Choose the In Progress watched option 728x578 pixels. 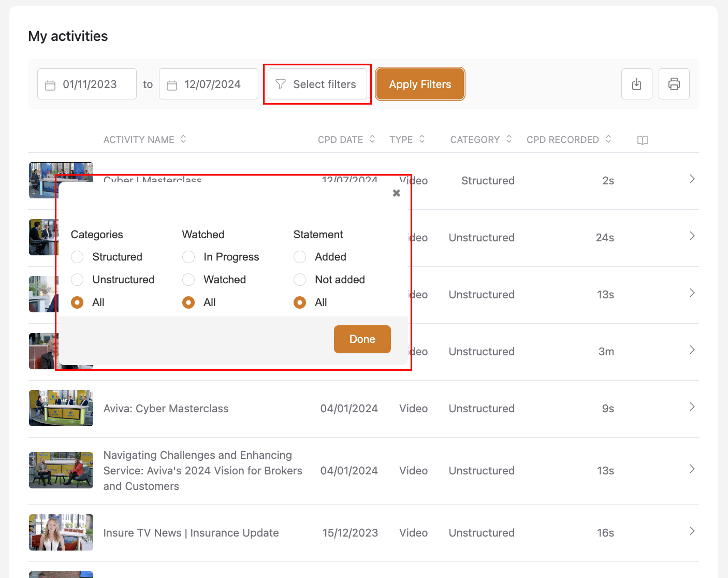point(188,257)
